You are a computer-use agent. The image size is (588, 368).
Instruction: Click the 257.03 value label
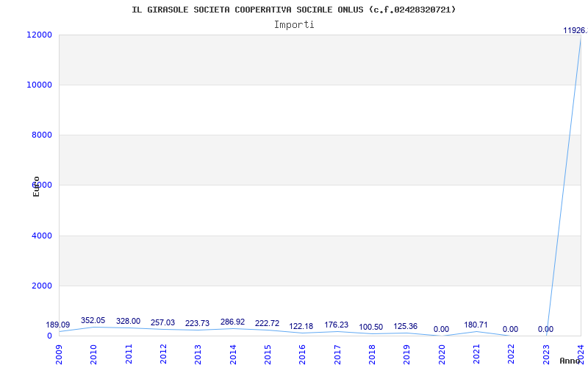coord(162,322)
